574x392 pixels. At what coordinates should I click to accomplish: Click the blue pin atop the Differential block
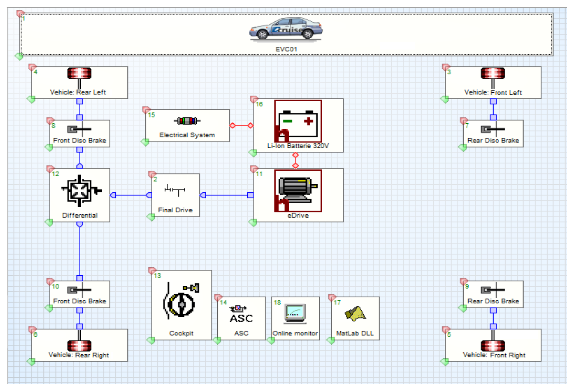[80, 166]
